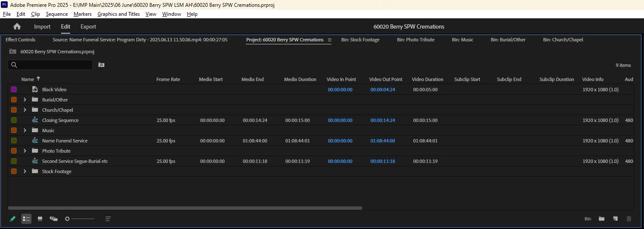Click the Clear trash icon
Screen dimensions: 644x229
click(x=629, y=219)
